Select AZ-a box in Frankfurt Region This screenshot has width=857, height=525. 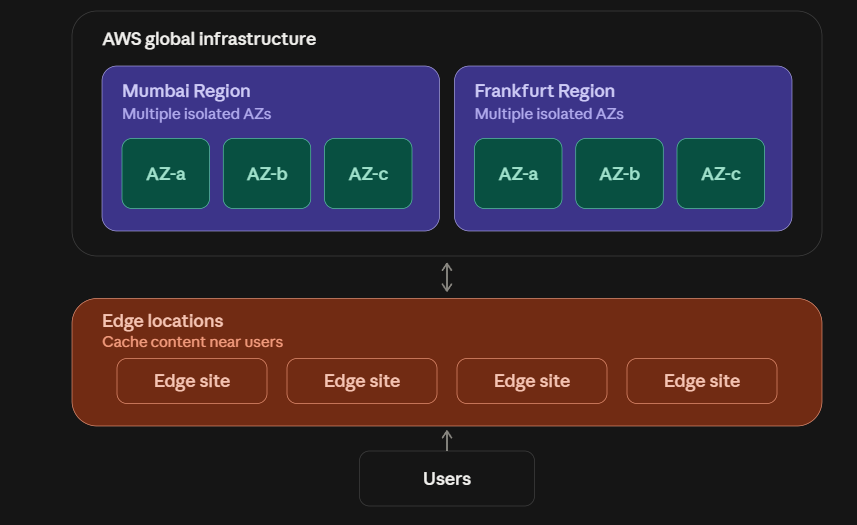click(x=518, y=174)
